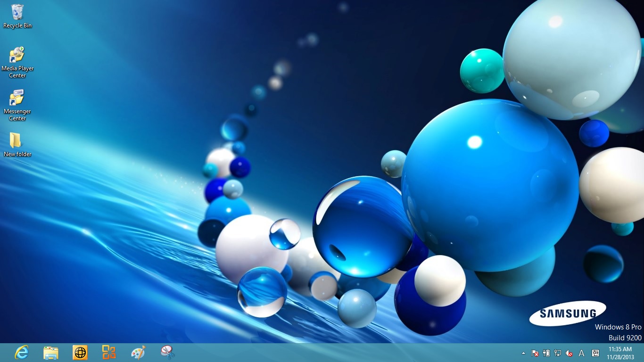Image resolution: width=644 pixels, height=362 pixels.
Task: Select the Recycle Bin desktop icon
Action: [x=17, y=16]
